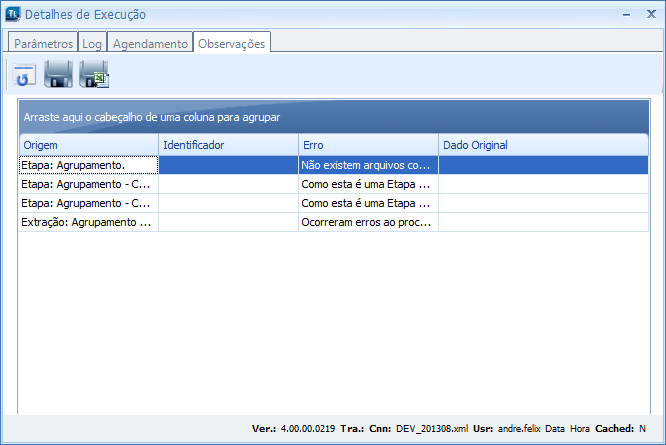
Task: Click the export to Excel icon
Action: (x=94, y=74)
